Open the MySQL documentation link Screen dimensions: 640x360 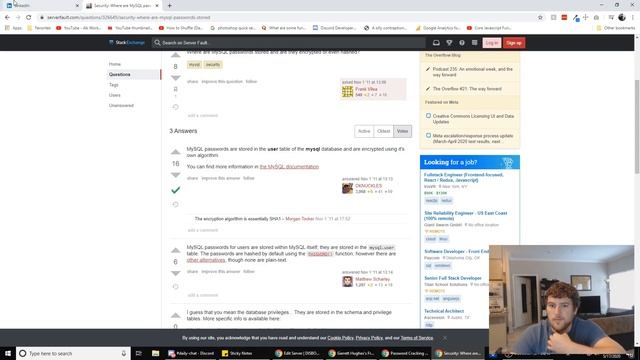coord(289,167)
